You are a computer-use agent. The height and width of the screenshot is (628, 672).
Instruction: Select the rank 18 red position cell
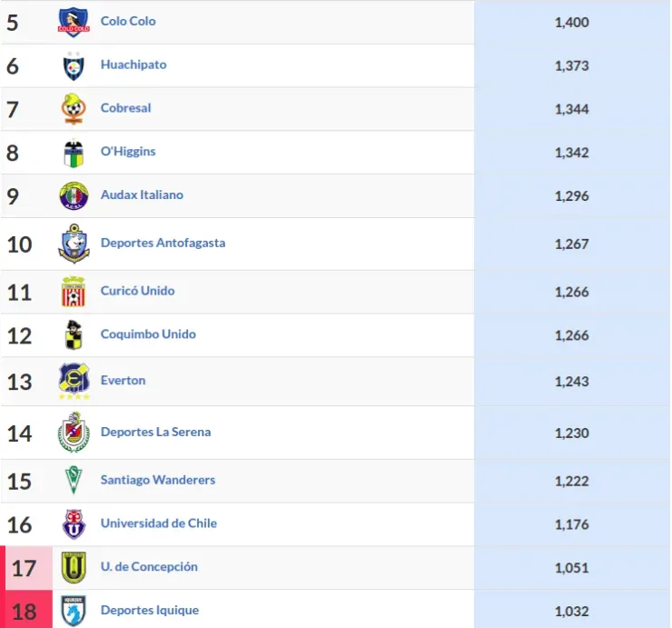[x=24, y=611]
